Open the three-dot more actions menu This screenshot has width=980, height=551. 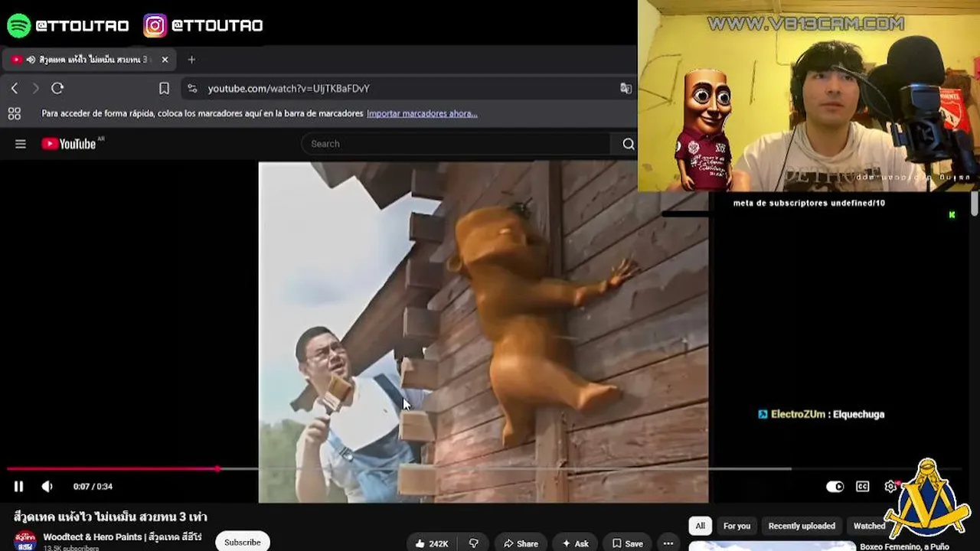668,543
